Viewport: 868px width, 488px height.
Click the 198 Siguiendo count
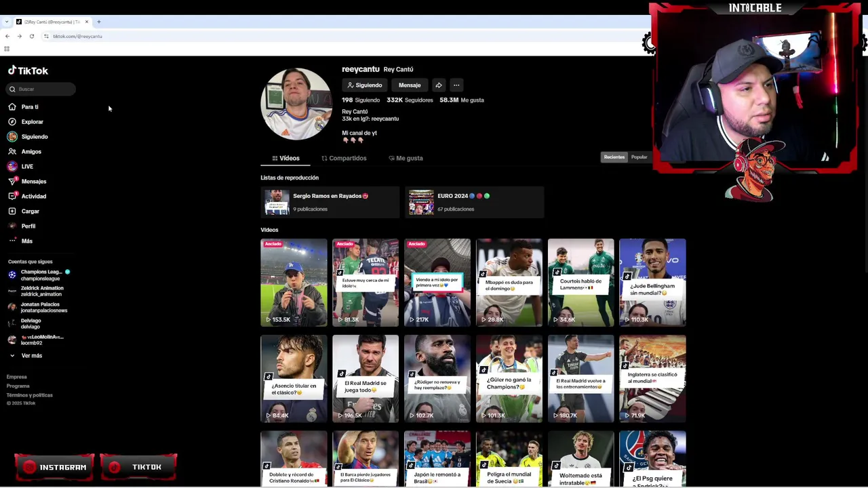point(361,100)
